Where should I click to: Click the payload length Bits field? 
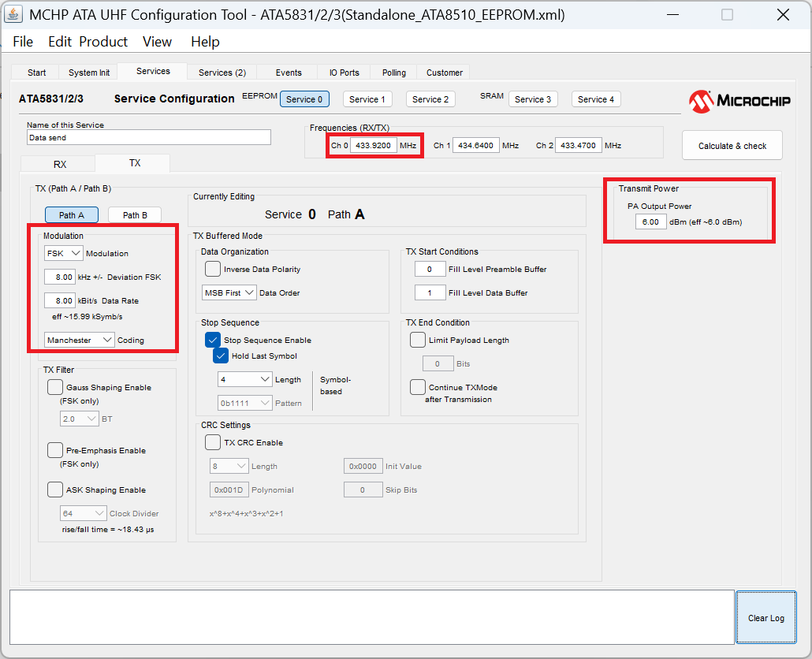coord(438,363)
